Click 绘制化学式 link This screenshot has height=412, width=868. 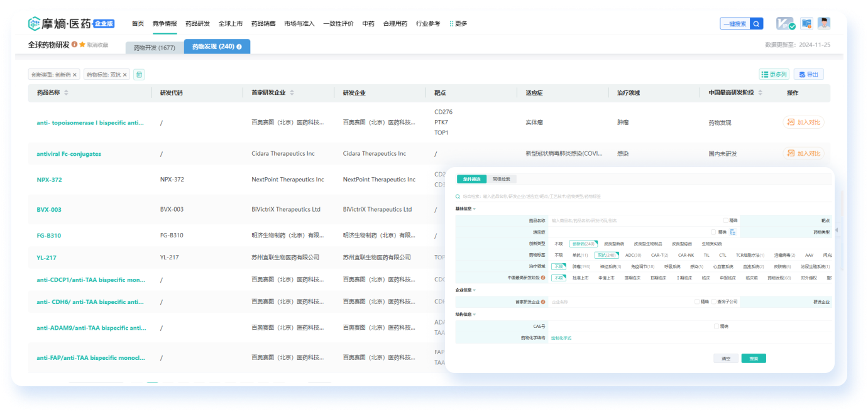point(561,339)
